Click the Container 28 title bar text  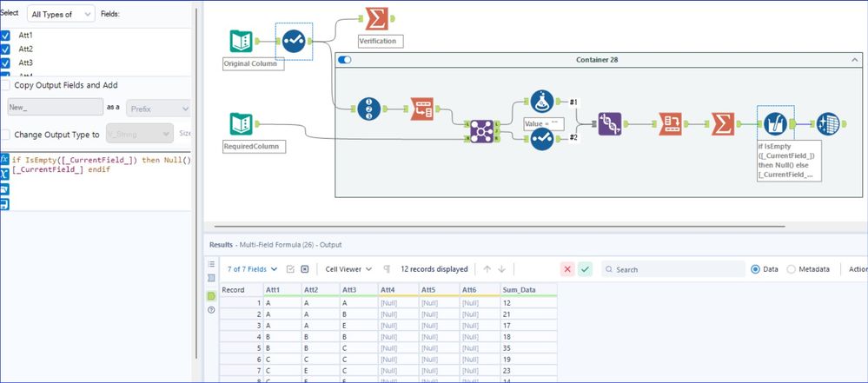coord(597,60)
